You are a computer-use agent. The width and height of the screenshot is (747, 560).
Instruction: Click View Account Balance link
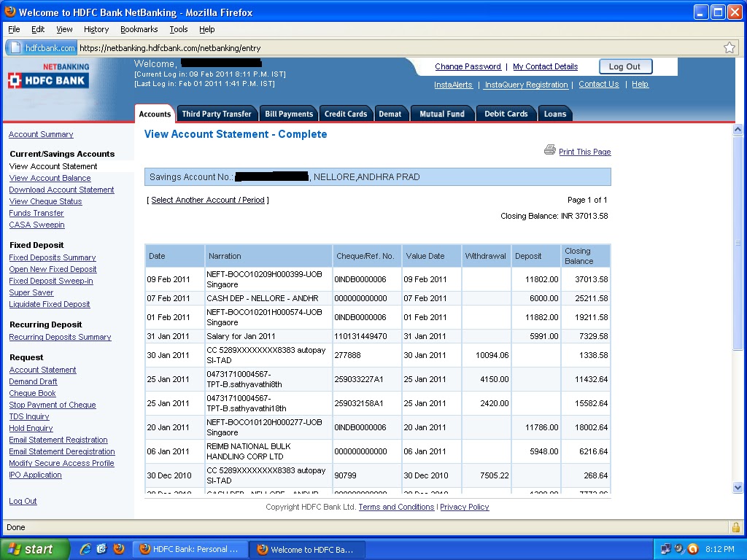pyautogui.click(x=50, y=178)
